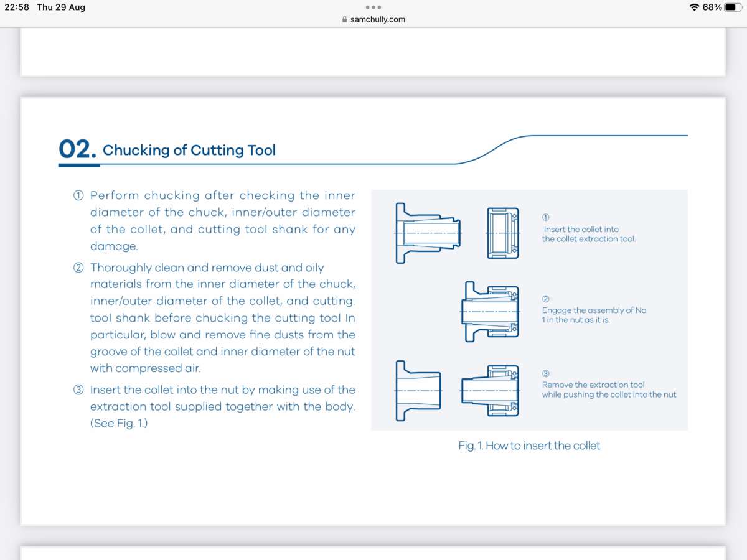Click the circled 2 numeral before 'Thoroughly clean'
The image size is (747, 560).
pos(78,268)
